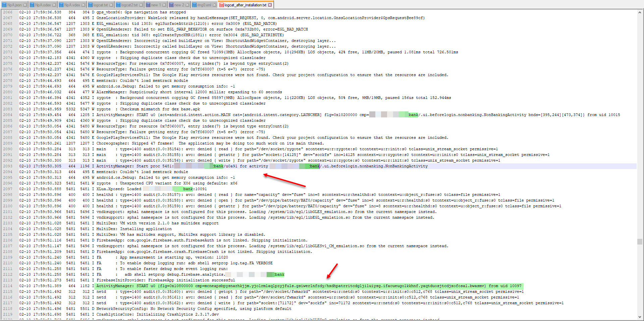Open the ring0.xml tab
The image size is (644, 321).
coord(204,5)
